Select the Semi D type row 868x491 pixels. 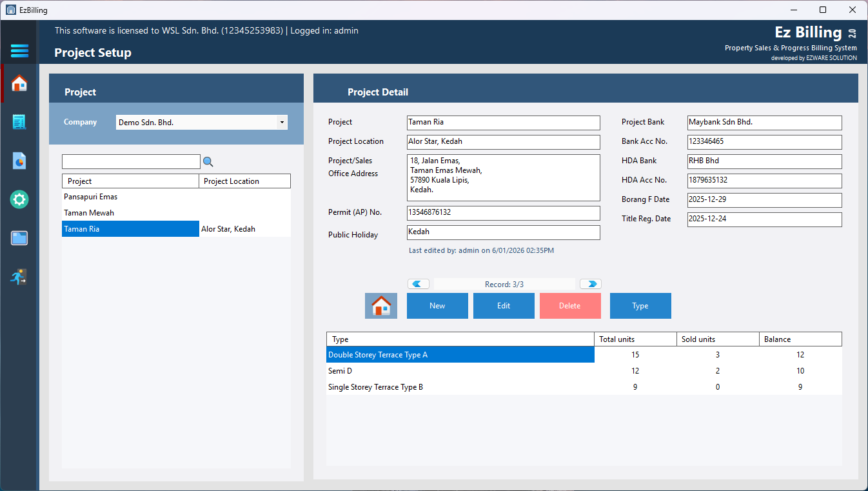coord(584,371)
